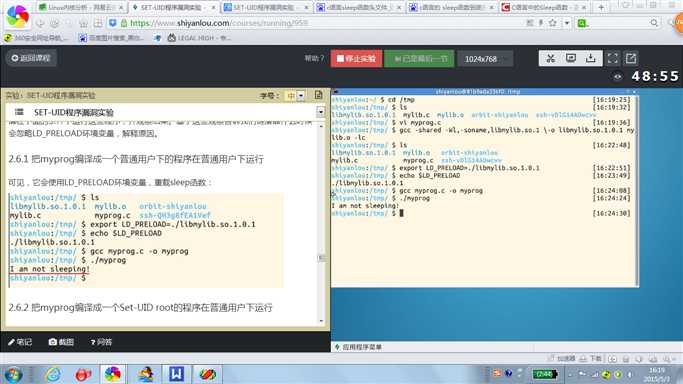Image resolution: width=683 pixels, height=384 pixels.
Task: Open the table of contents list icon
Action: [19, 112]
